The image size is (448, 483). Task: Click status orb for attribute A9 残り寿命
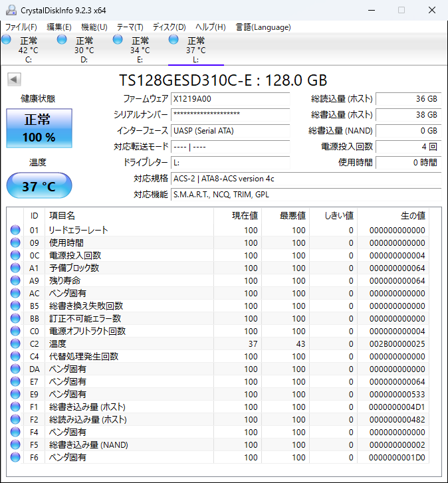pyautogui.click(x=15, y=281)
